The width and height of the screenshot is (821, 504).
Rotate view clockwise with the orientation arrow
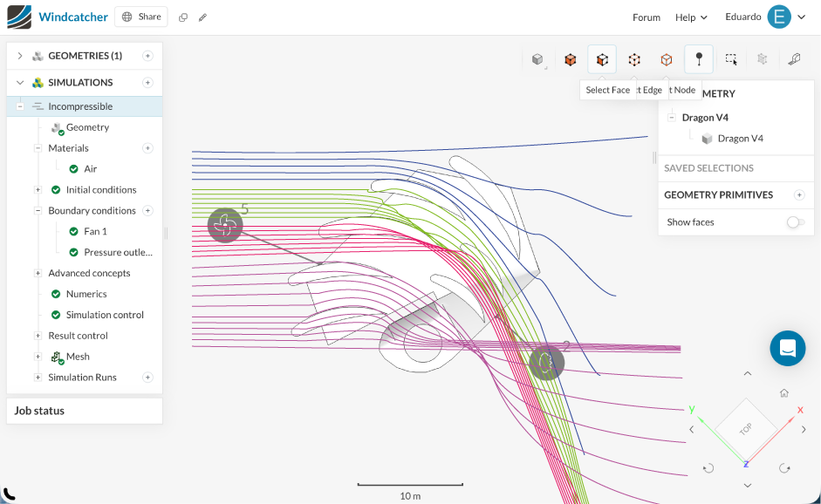(x=784, y=467)
